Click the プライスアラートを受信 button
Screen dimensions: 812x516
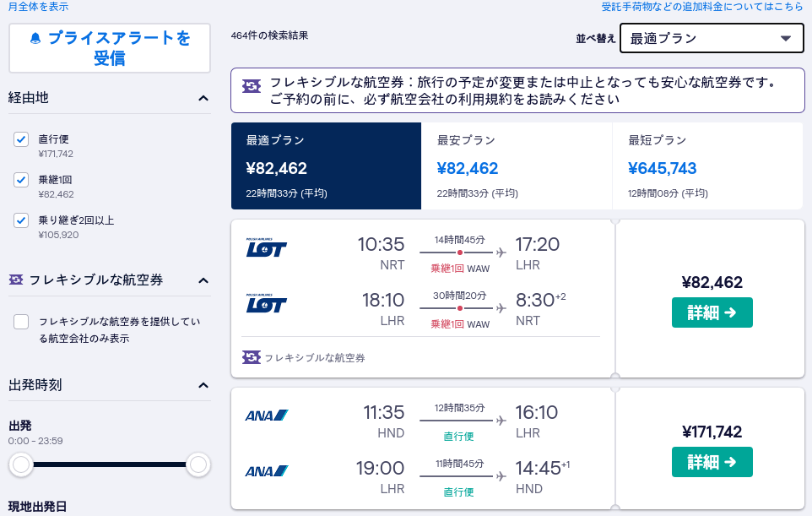pyautogui.click(x=110, y=47)
